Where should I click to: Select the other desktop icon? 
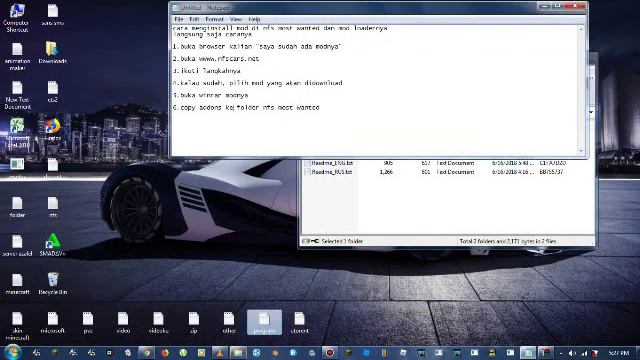click(x=229, y=322)
